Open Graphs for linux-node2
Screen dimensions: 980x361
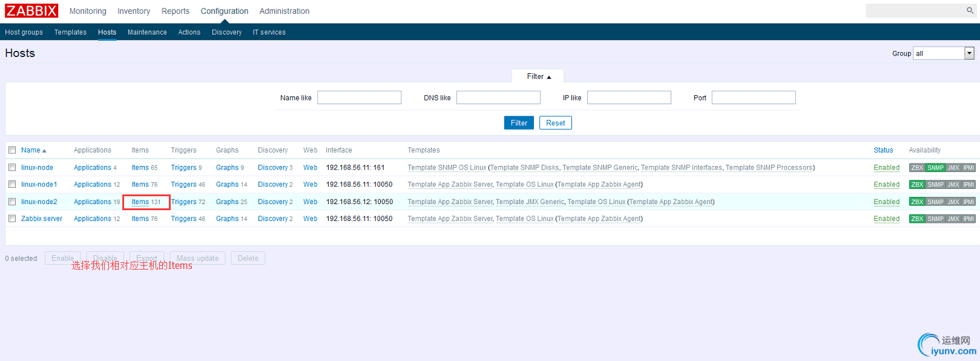pyautogui.click(x=228, y=202)
